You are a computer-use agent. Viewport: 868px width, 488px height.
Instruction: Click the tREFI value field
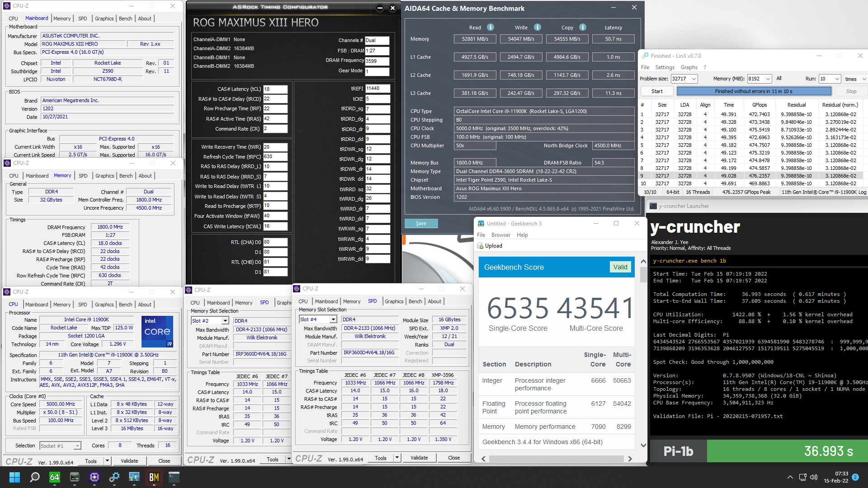377,89
